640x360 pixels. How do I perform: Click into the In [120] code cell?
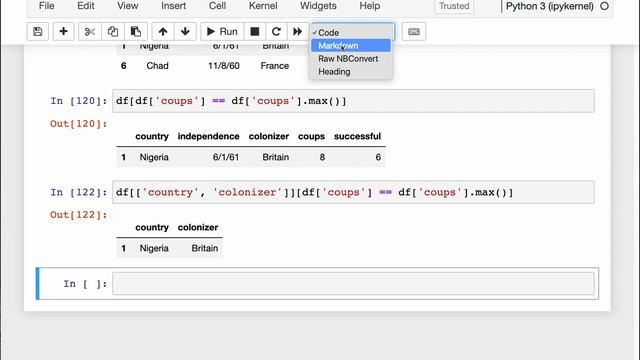[353, 101]
